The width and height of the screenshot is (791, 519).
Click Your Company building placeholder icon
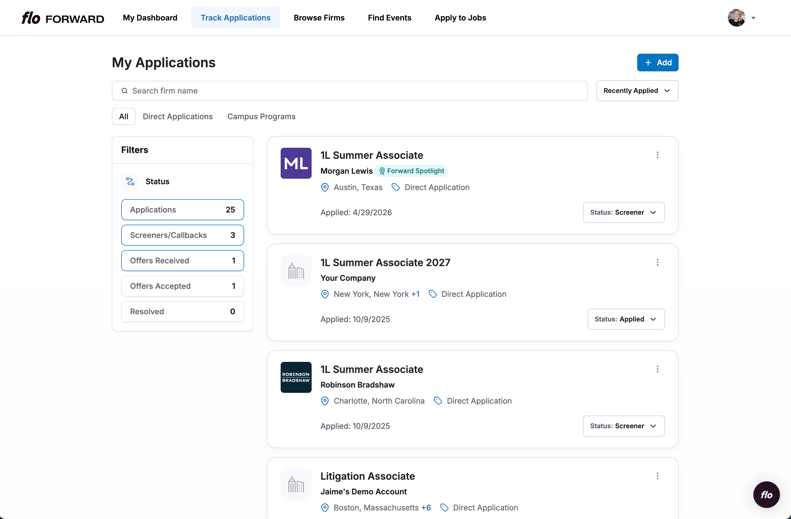point(296,270)
